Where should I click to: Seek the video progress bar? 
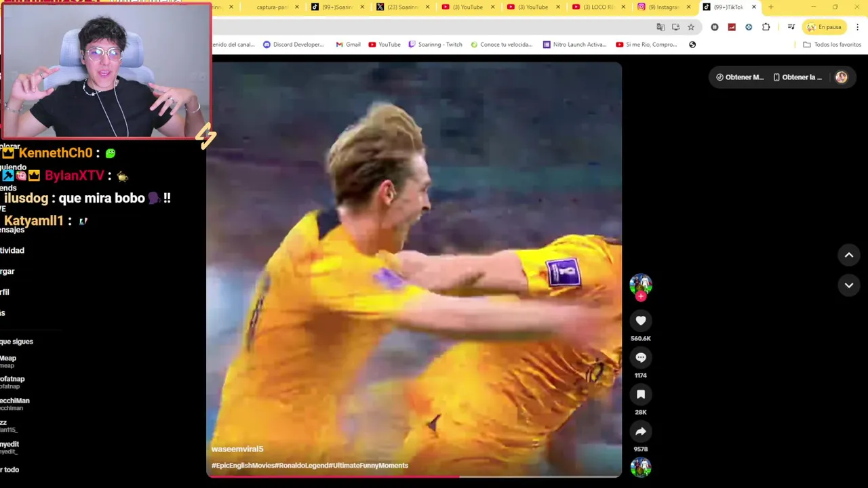414,476
